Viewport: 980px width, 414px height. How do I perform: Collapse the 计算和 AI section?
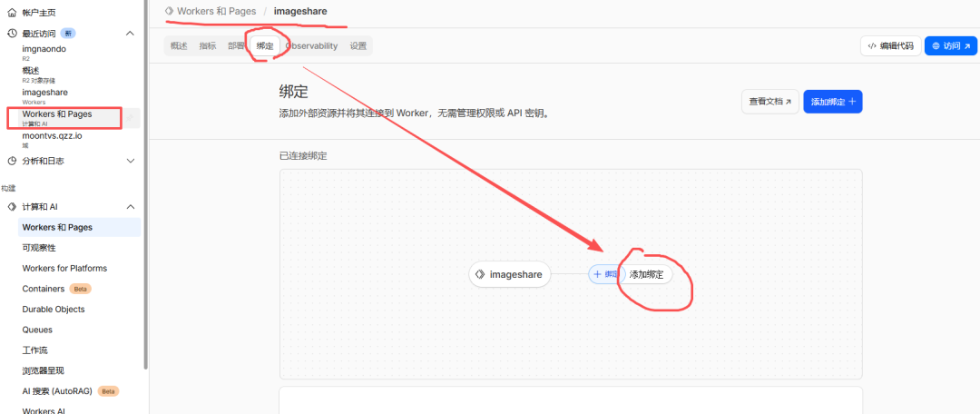coord(130,207)
